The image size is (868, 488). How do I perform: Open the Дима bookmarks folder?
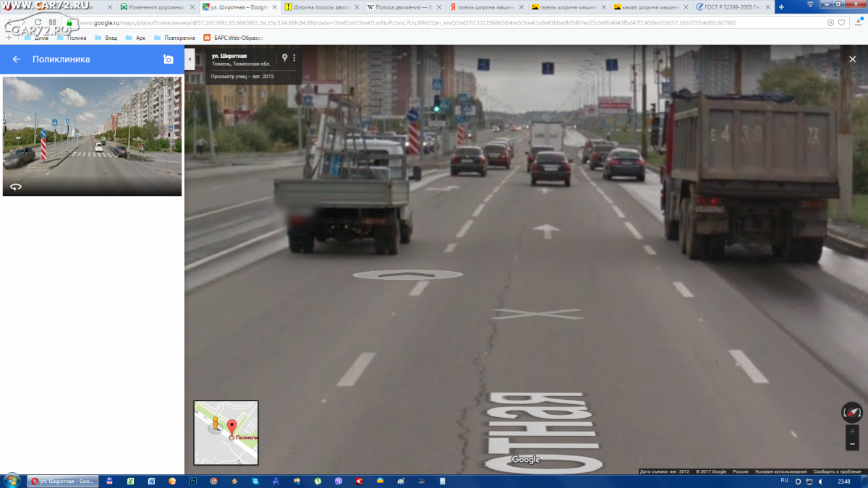click(37, 38)
